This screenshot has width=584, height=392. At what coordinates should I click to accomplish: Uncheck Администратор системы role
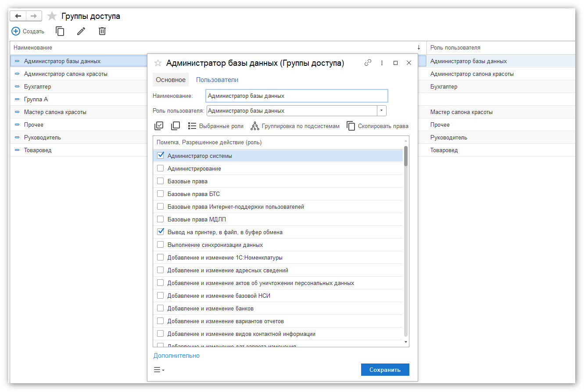[x=161, y=156]
